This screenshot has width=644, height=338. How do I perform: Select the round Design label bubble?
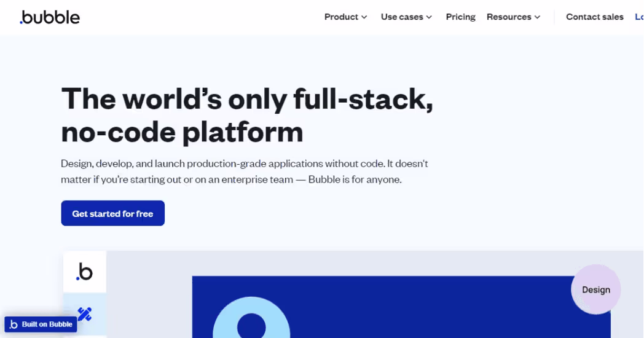(595, 289)
